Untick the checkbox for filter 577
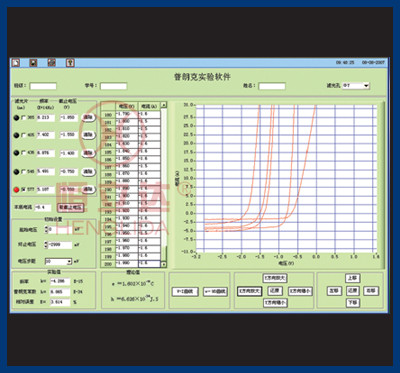400x373 pixels. point(23,190)
